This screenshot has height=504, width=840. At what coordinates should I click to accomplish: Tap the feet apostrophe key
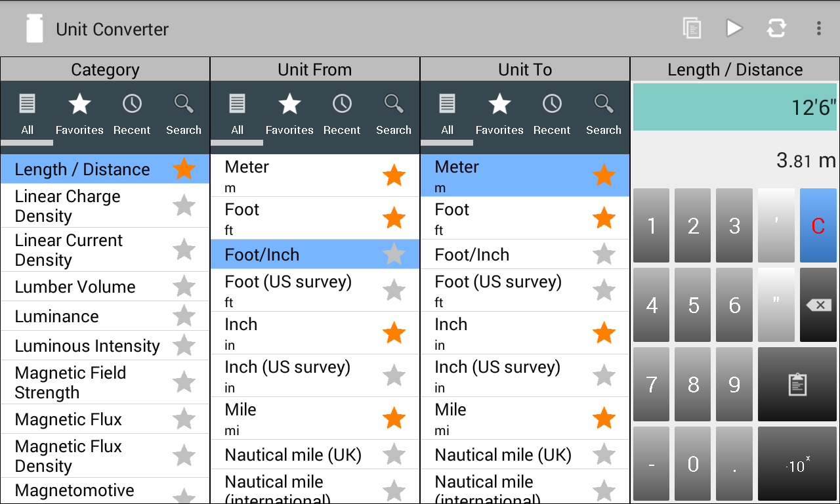[776, 225]
